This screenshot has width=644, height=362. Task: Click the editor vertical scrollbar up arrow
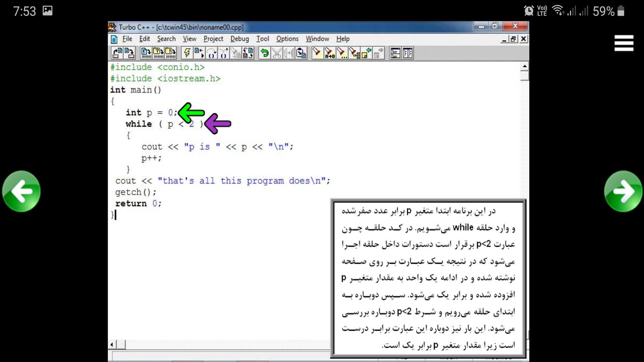525,66
